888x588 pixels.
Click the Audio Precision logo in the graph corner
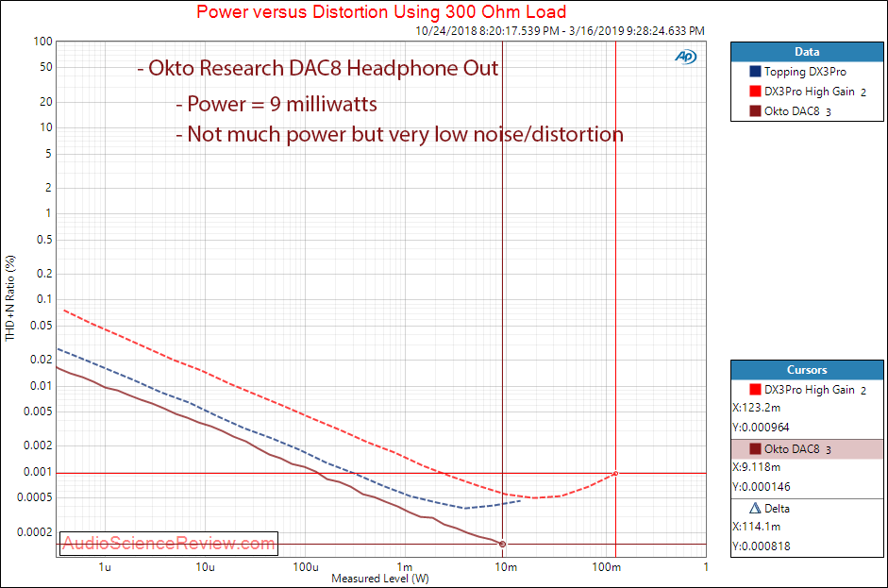click(685, 57)
